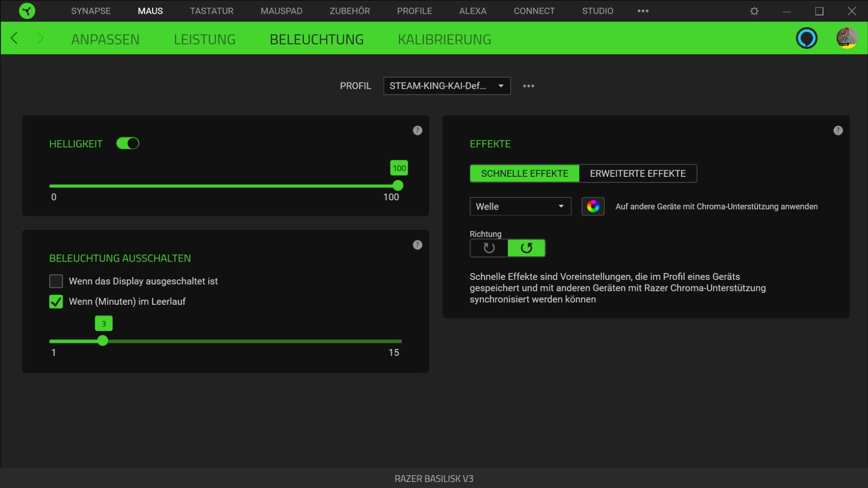Open the Connect tab

tap(534, 11)
